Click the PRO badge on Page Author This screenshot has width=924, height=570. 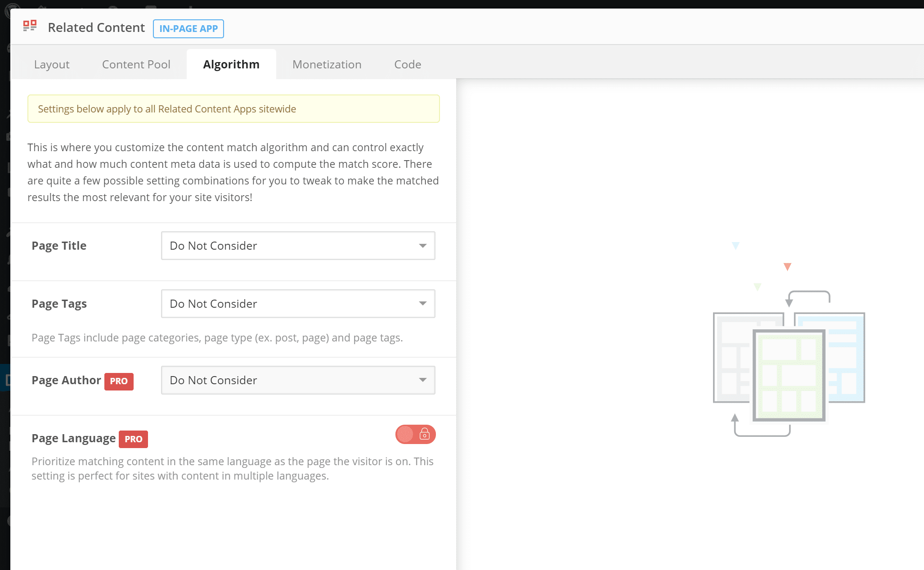117,381
